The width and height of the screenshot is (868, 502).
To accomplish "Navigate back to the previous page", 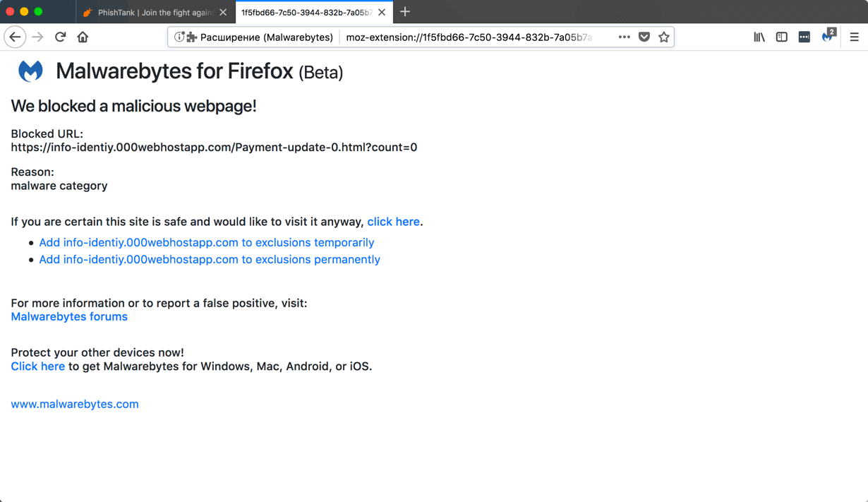I will [x=15, y=37].
